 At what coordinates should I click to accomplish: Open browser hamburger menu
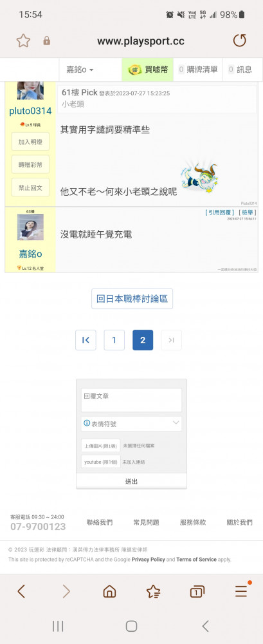tap(241, 591)
